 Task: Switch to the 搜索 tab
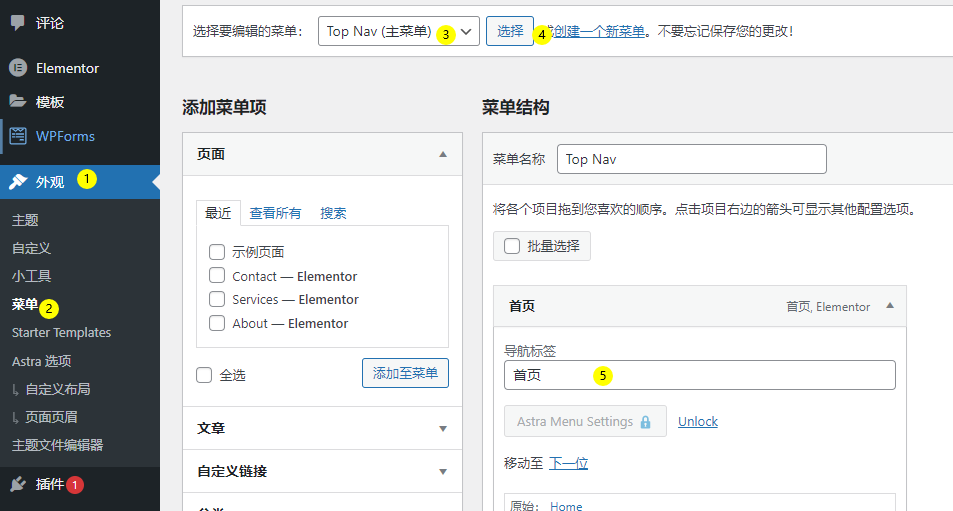click(x=333, y=213)
